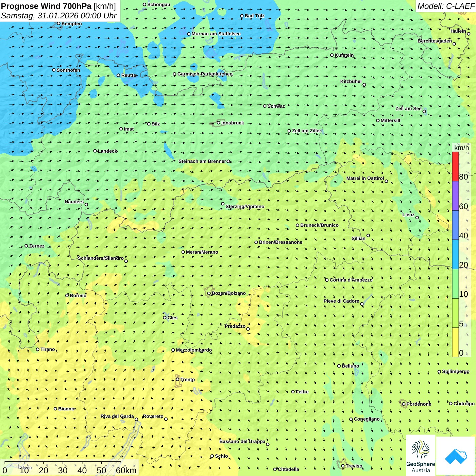Image resolution: width=476 pixels, height=476 pixels.
Task: Click the Belluno location marker
Action: pos(339,366)
